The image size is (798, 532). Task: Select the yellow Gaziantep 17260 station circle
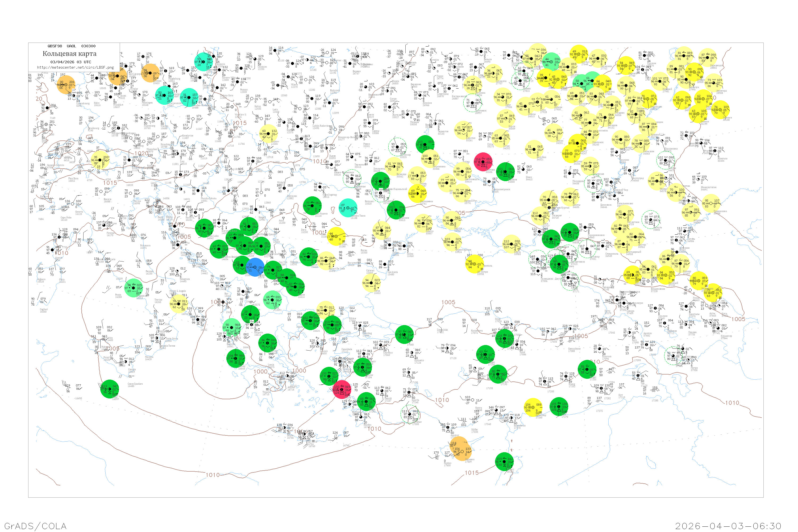point(533,407)
